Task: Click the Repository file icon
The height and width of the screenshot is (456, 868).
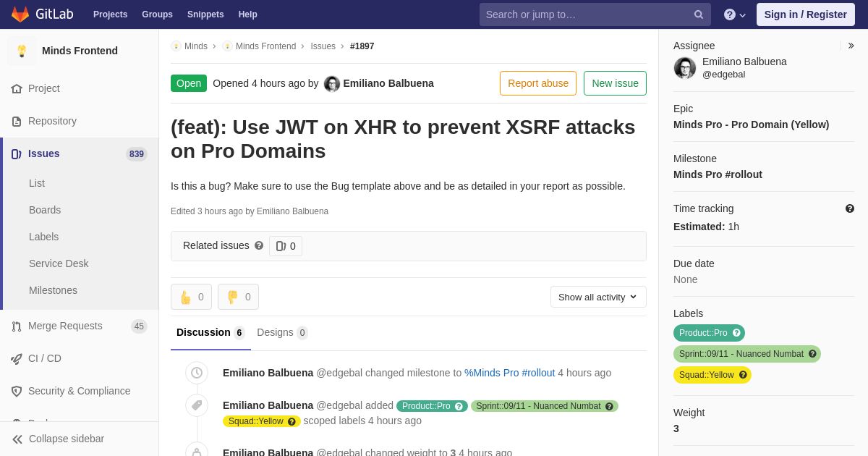Action: click(x=17, y=121)
